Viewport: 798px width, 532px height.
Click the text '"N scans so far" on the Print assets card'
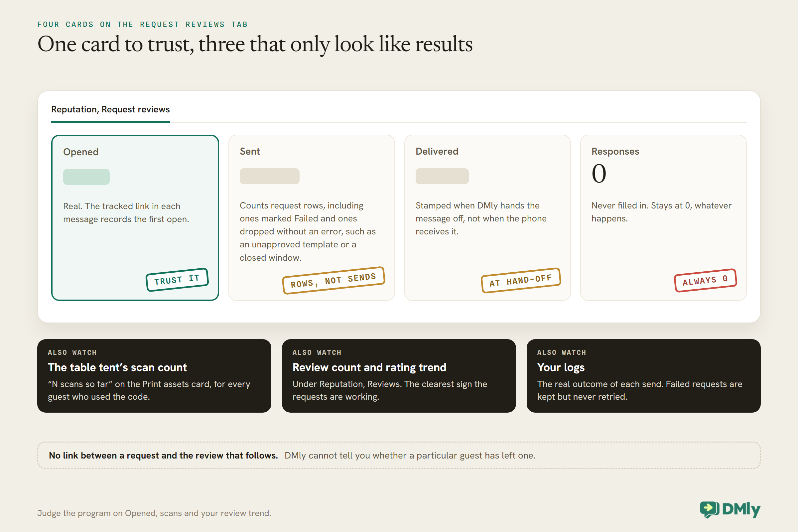pyautogui.click(x=130, y=384)
